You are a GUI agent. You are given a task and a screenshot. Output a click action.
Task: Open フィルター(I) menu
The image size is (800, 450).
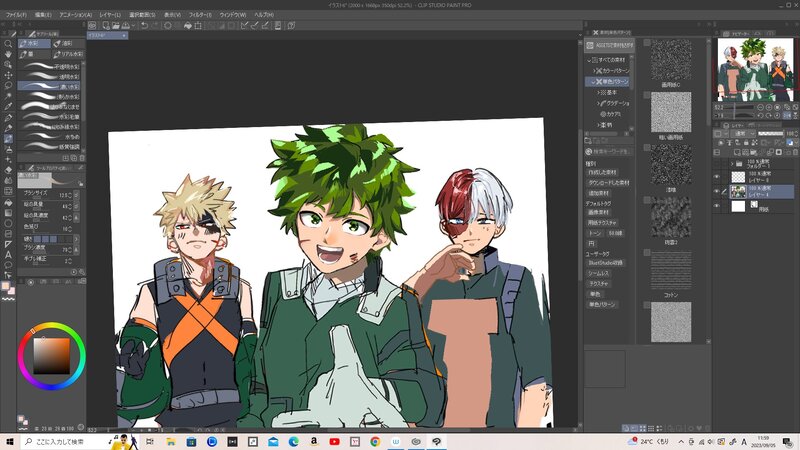pyautogui.click(x=200, y=15)
